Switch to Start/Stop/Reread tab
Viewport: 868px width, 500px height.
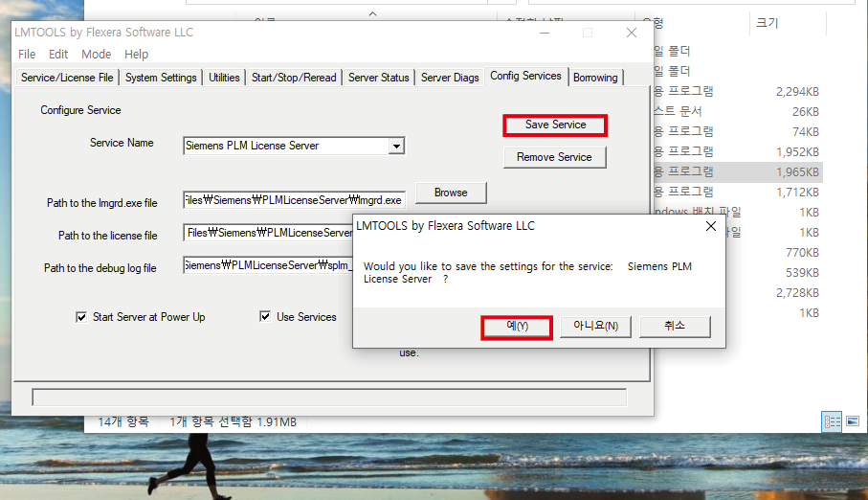pyautogui.click(x=294, y=78)
